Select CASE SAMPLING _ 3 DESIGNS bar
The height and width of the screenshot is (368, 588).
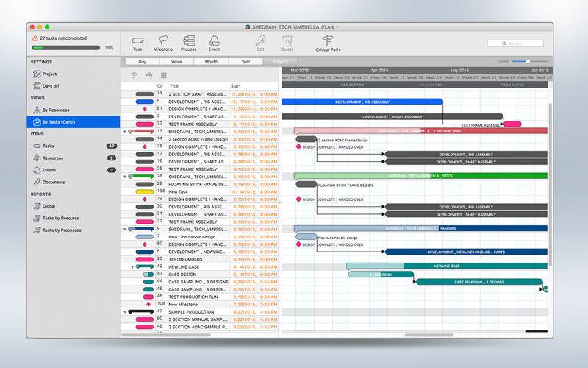[479, 282]
